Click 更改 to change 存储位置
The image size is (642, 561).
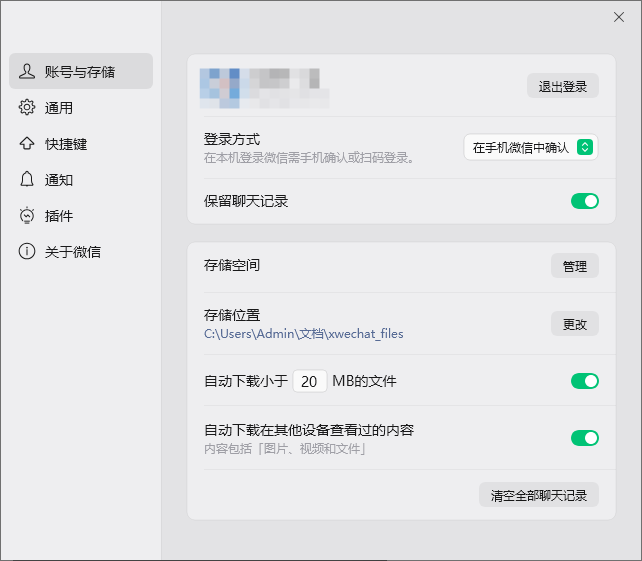pos(574,324)
